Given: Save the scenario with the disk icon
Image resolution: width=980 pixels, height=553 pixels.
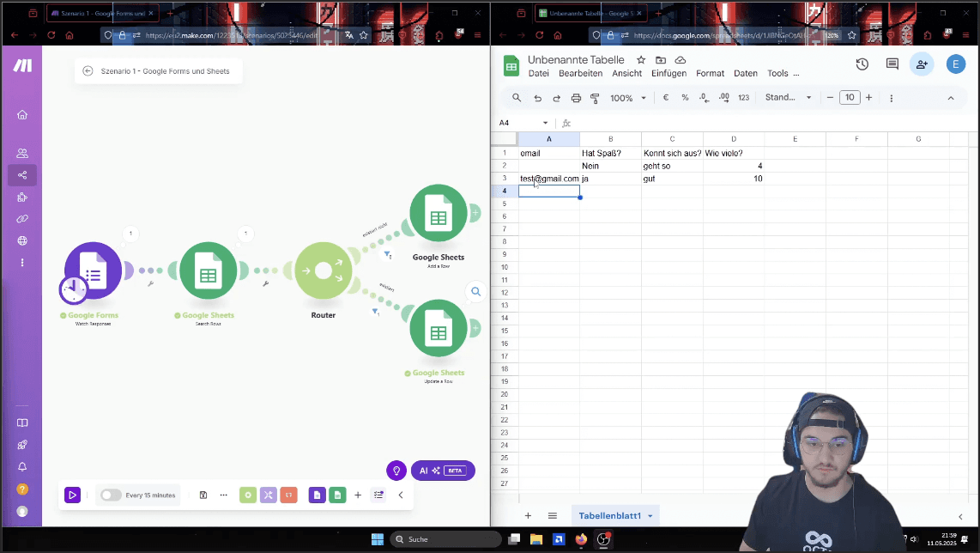Looking at the screenshot, I should [203, 495].
